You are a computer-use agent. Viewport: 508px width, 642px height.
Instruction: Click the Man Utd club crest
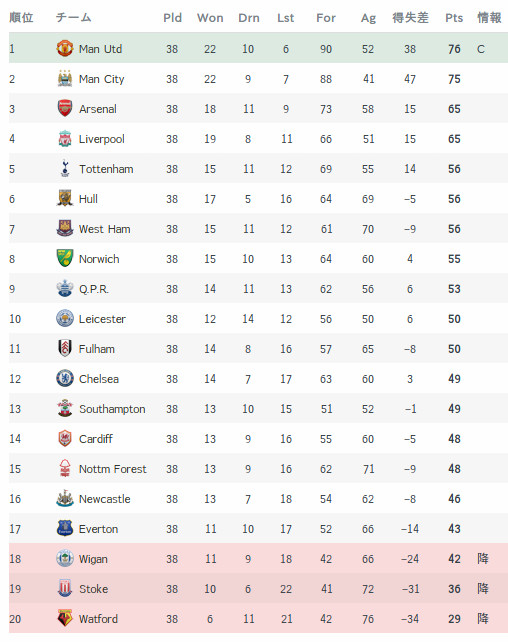65,48
